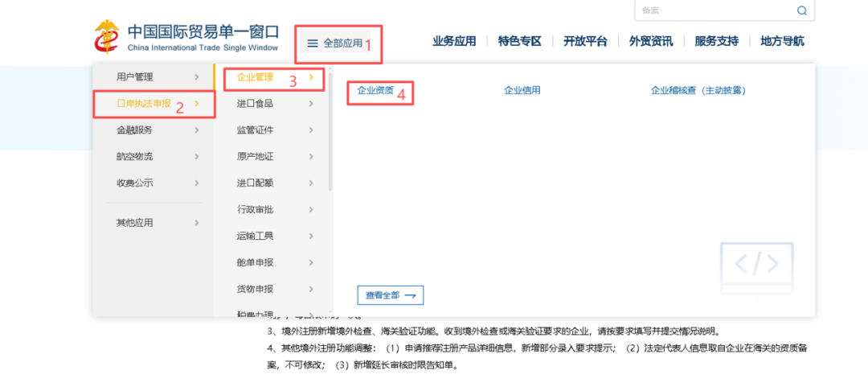
Task: Expand 进口食品 submenu
Action: (x=311, y=104)
